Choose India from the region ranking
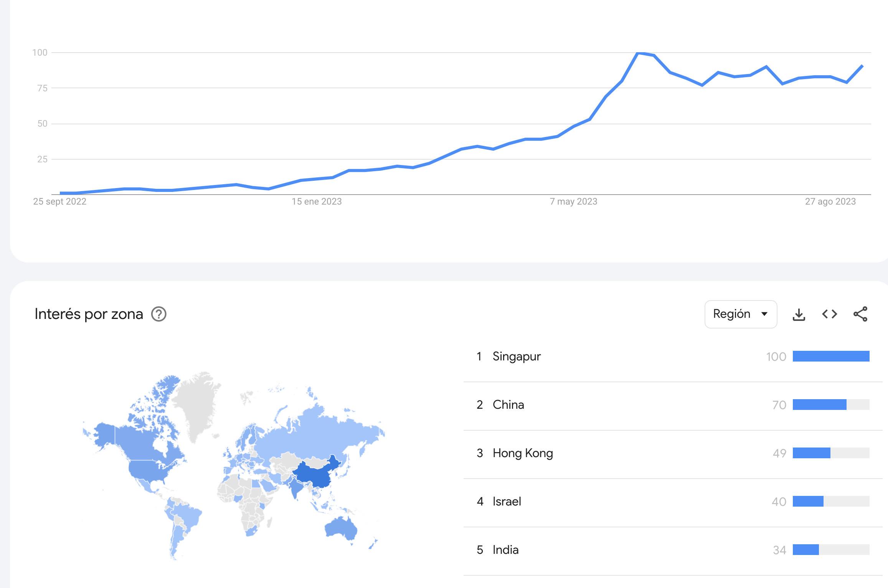The image size is (888, 588). pyautogui.click(x=505, y=550)
